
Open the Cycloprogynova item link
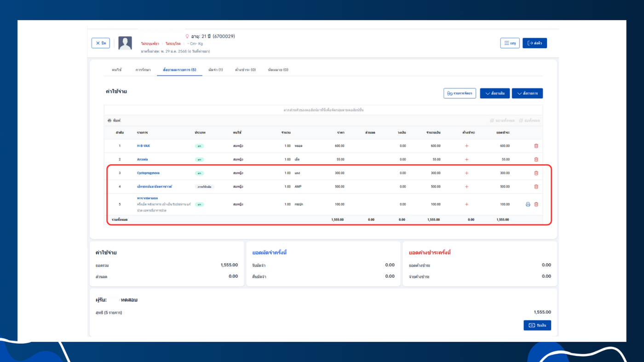(x=148, y=173)
